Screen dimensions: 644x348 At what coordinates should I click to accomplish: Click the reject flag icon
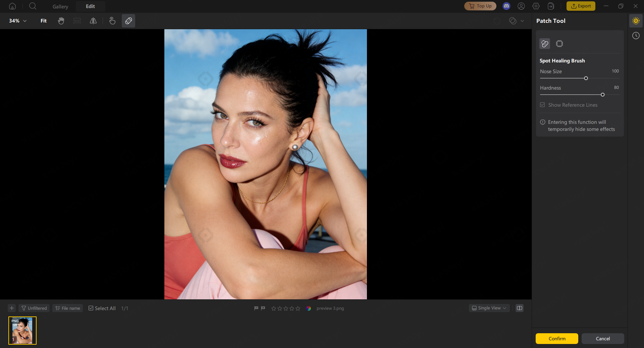263,308
